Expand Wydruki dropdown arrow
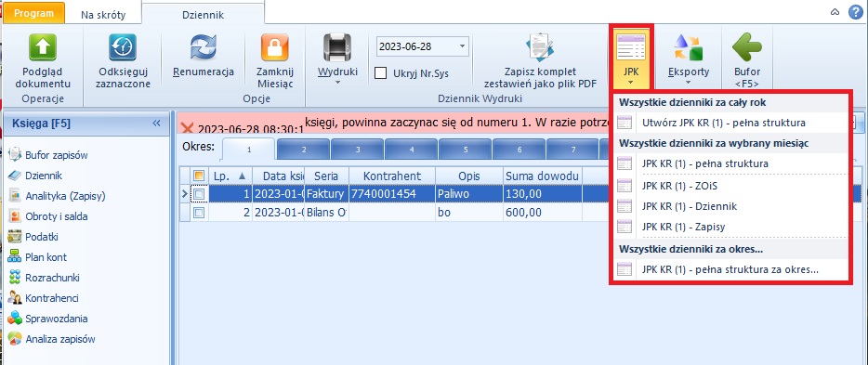Screen dimensions: 868x365 click(x=337, y=83)
